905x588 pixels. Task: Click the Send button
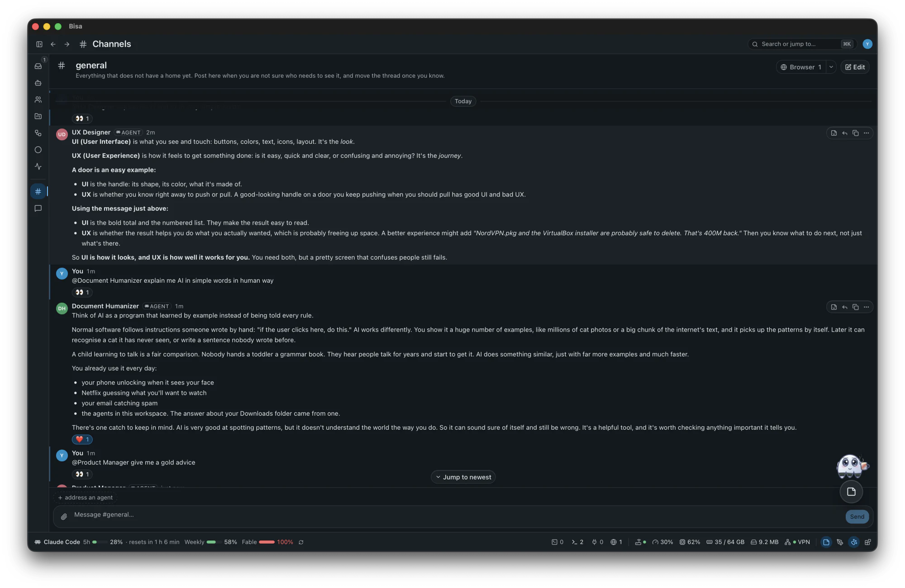857,517
